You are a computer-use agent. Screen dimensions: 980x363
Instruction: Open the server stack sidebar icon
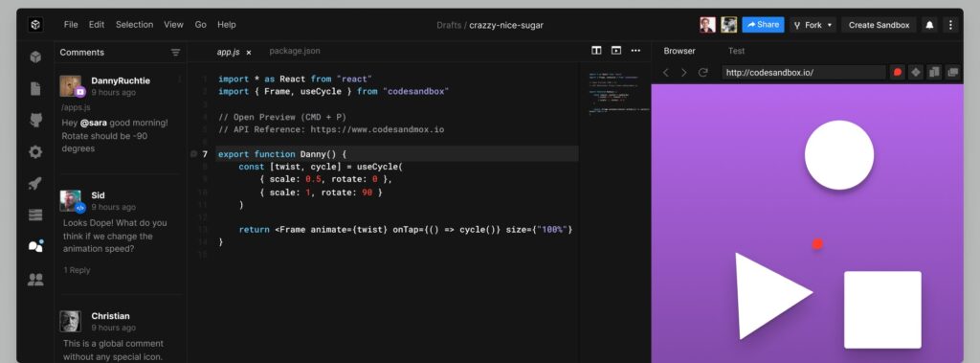click(35, 215)
